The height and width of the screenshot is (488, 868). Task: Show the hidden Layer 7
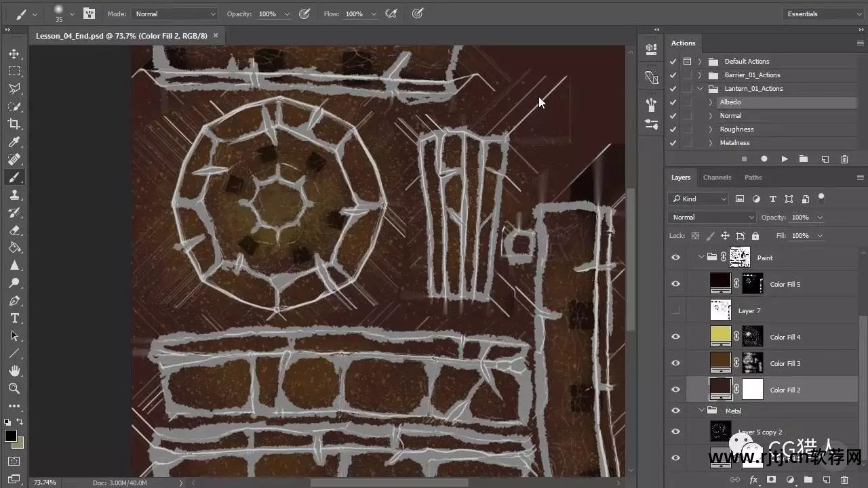tap(675, 310)
